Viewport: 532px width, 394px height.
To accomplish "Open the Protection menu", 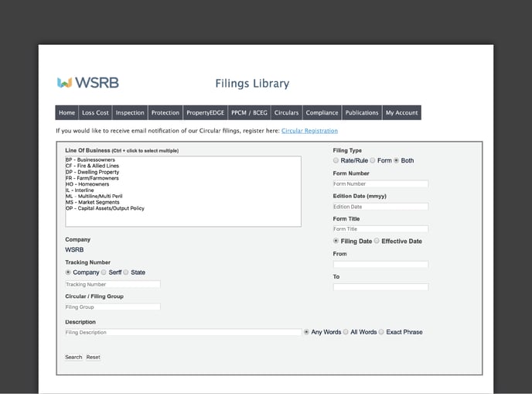I will tap(165, 113).
